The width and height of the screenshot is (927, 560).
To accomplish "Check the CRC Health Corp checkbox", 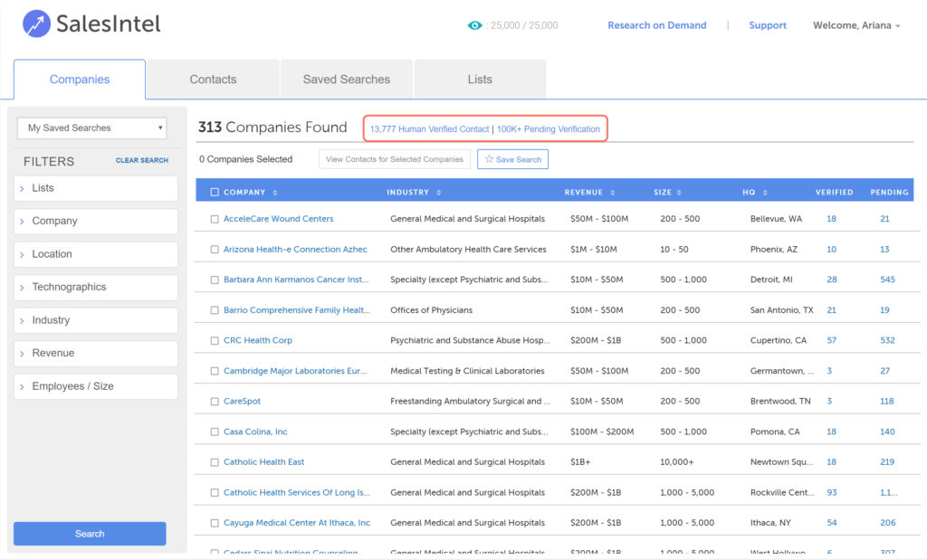I will pos(215,341).
